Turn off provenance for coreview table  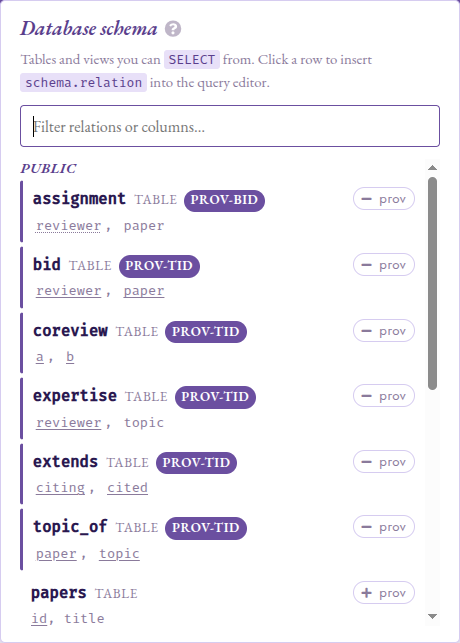(384, 331)
